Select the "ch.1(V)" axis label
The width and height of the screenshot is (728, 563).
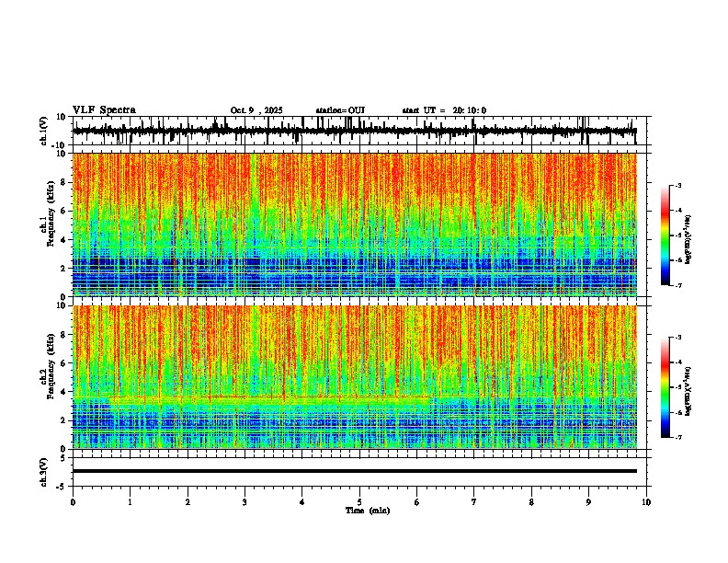(x=45, y=131)
